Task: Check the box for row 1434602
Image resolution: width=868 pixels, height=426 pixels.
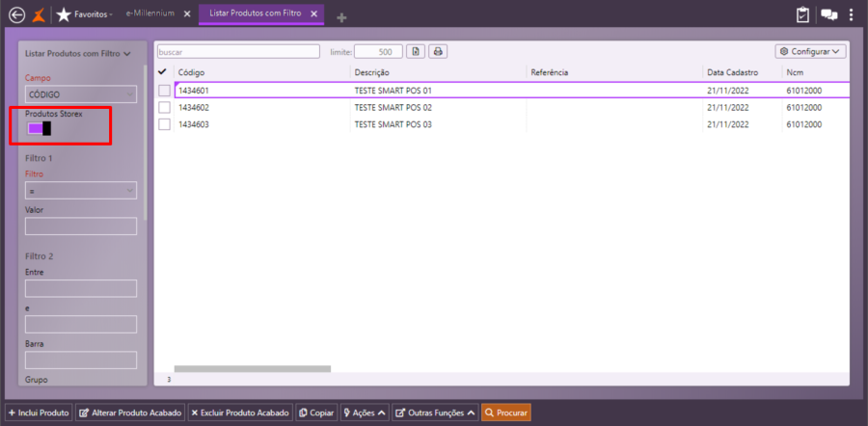Action: pos(164,107)
